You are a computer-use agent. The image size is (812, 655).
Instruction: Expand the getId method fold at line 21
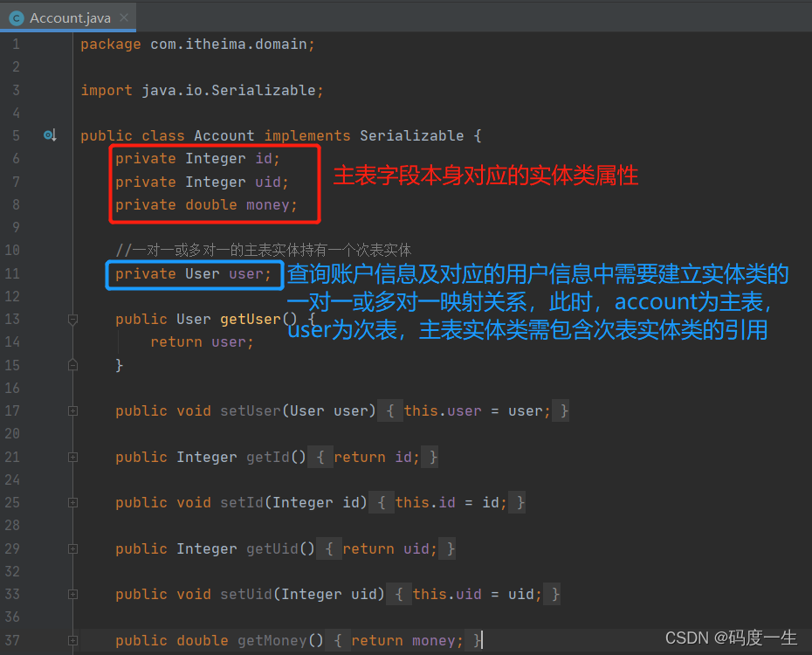point(73,458)
